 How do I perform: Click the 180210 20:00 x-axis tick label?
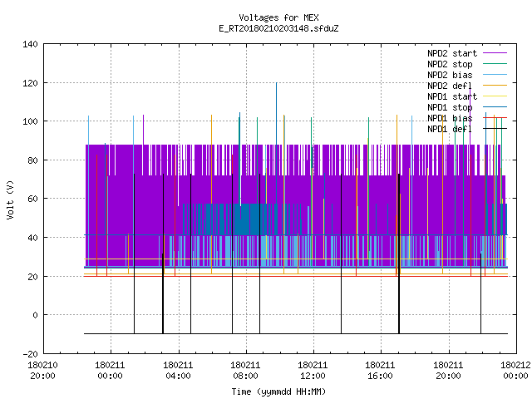pos(42,371)
